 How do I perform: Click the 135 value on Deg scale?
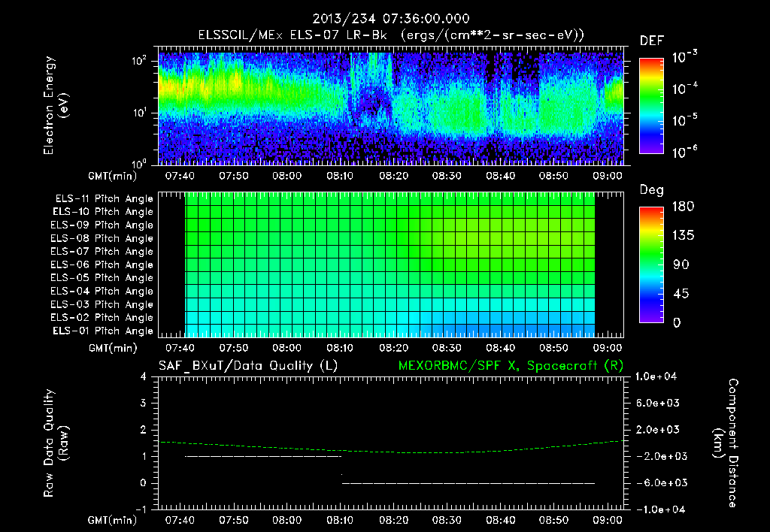tap(684, 236)
